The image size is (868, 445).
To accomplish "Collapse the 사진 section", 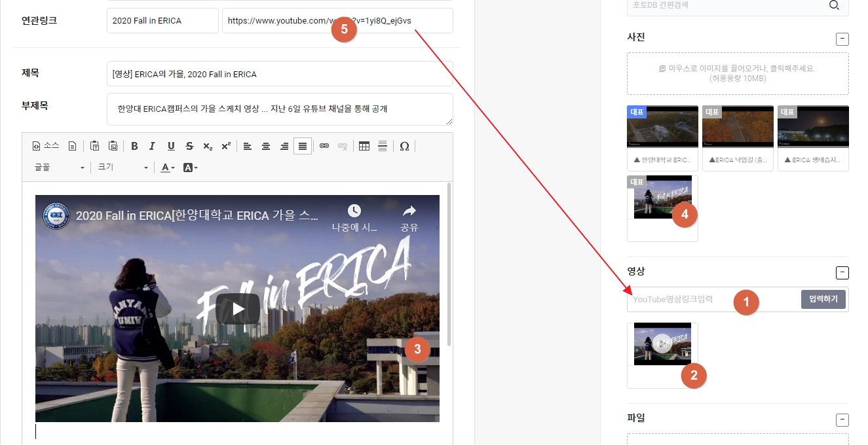I will pos(842,39).
